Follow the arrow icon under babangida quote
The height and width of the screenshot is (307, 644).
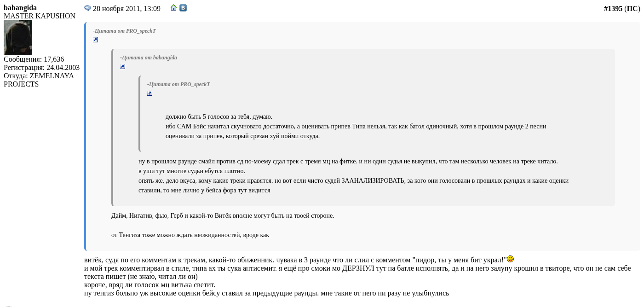123,67
